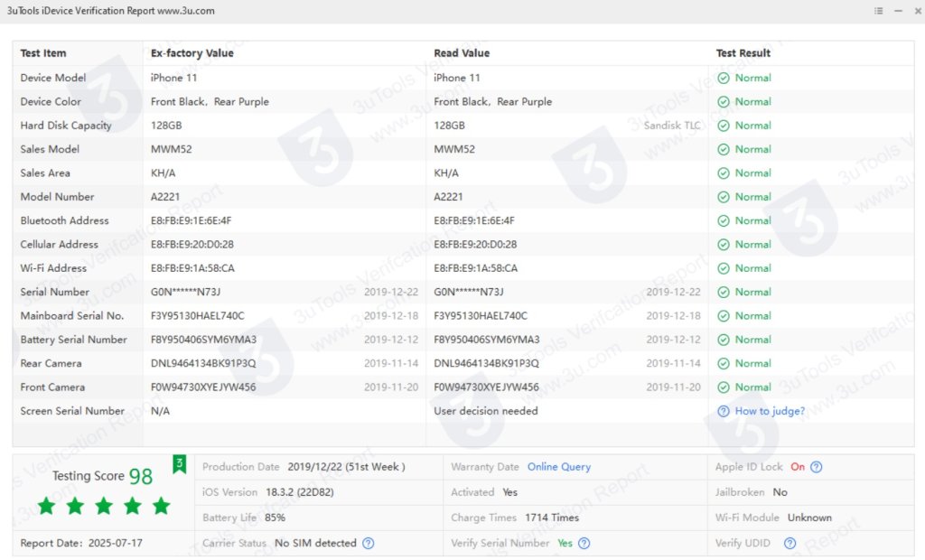Viewport: 925px width, 560px height.
Task: Click the Test Result column header
Action: tap(743, 53)
